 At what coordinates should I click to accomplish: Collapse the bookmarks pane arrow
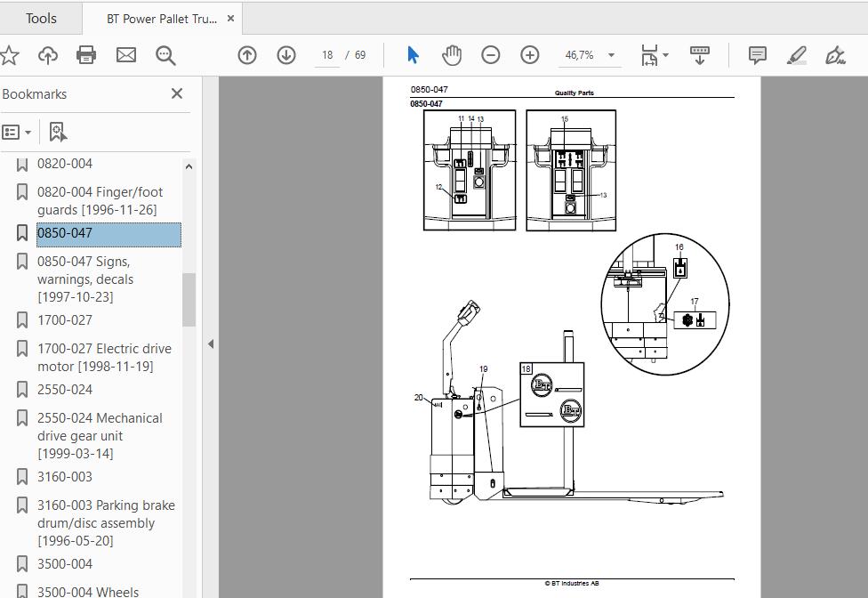click(211, 343)
